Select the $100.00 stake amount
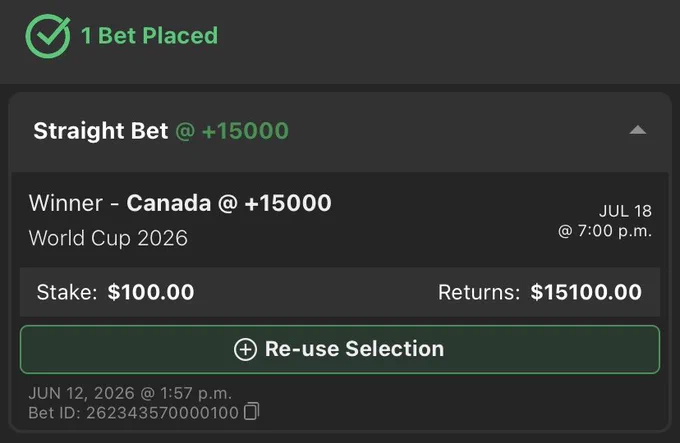The height and width of the screenshot is (443, 680). 151,292
